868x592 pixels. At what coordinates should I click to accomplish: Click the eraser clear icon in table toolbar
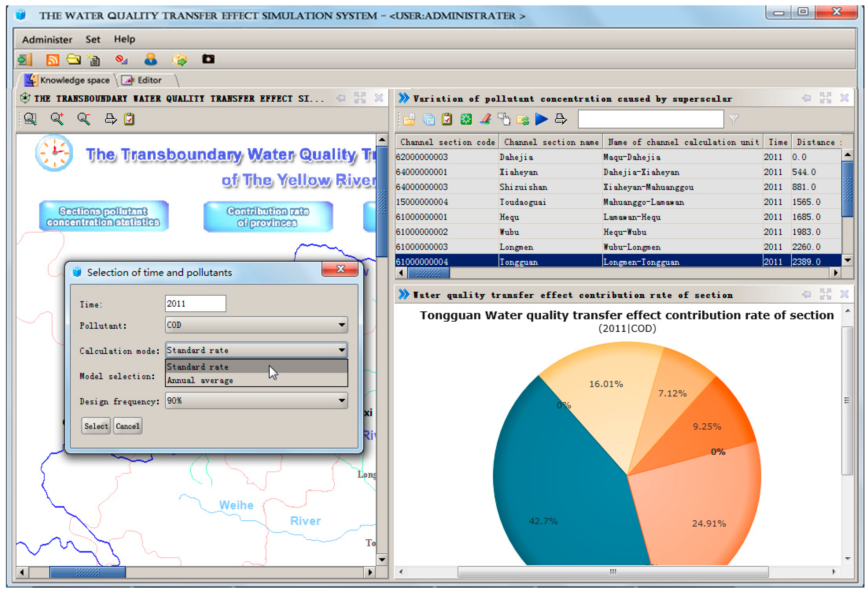click(485, 119)
